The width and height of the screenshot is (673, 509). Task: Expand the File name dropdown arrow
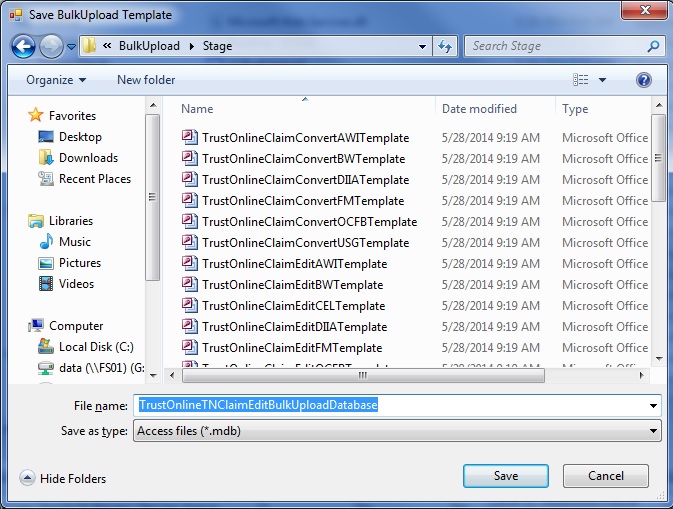pyautogui.click(x=653, y=406)
